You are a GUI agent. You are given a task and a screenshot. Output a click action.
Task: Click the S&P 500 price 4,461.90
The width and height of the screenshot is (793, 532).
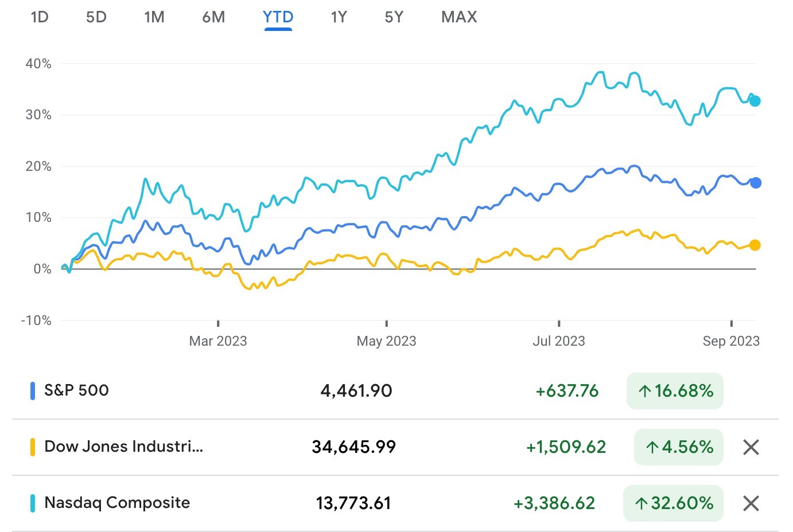356,391
